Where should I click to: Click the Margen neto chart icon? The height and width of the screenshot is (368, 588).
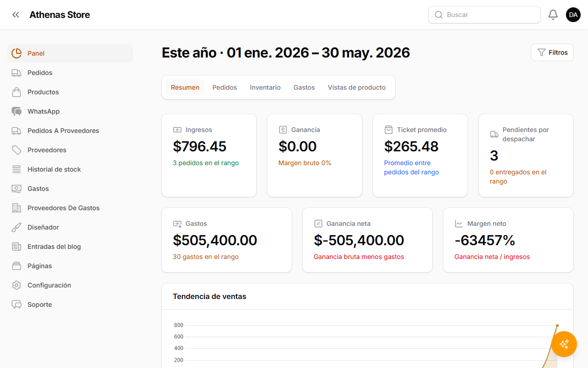[459, 224]
